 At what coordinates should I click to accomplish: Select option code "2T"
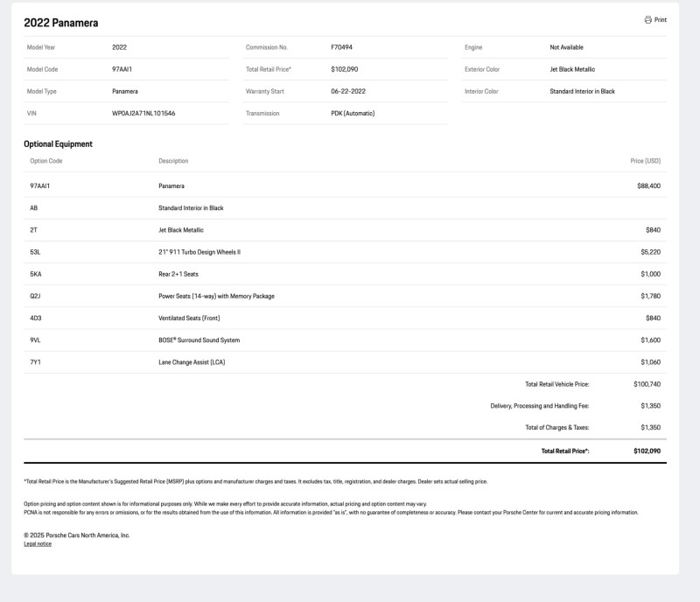33,230
